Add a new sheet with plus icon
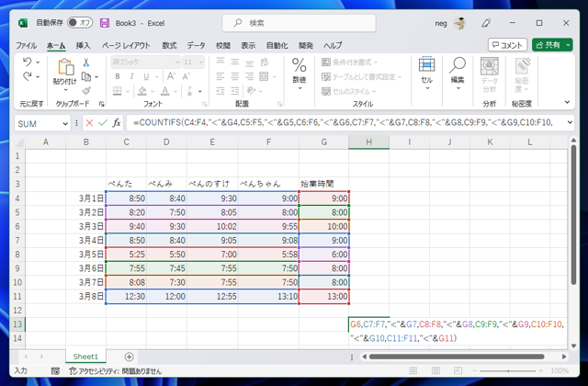The width and height of the screenshot is (588, 386). pos(129,357)
